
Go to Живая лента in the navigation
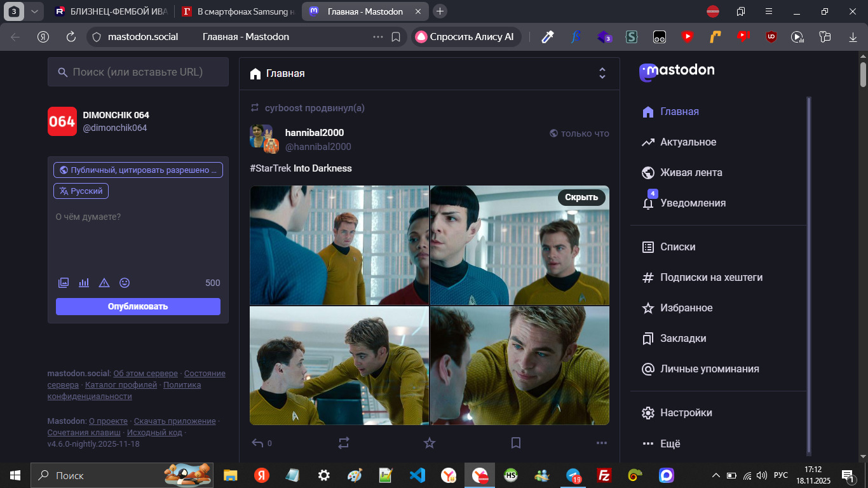tap(691, 173)
